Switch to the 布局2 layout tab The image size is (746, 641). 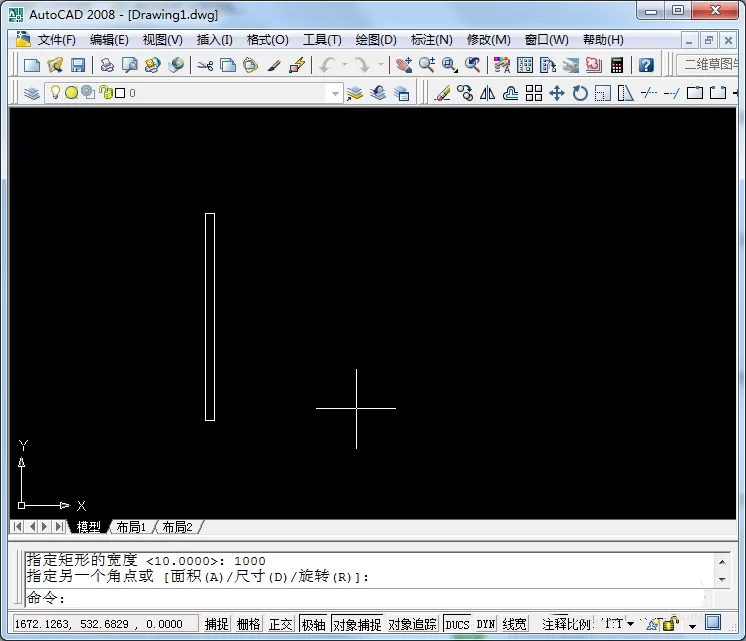pyautogui.click(x=177, y=527)
